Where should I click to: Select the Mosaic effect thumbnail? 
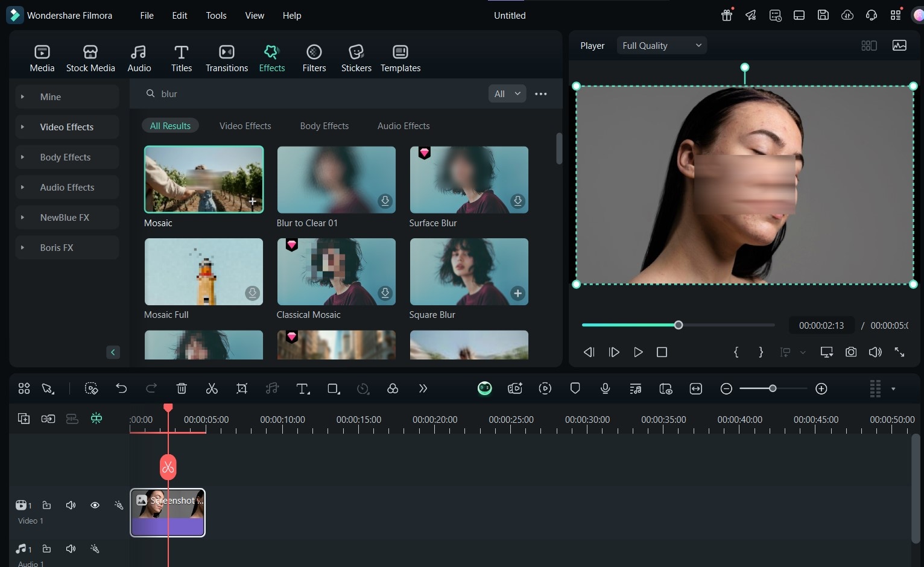point(204,179)
